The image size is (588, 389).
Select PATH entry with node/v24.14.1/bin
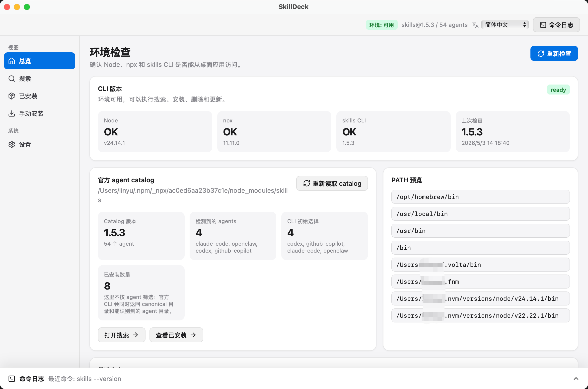[480, 298]
